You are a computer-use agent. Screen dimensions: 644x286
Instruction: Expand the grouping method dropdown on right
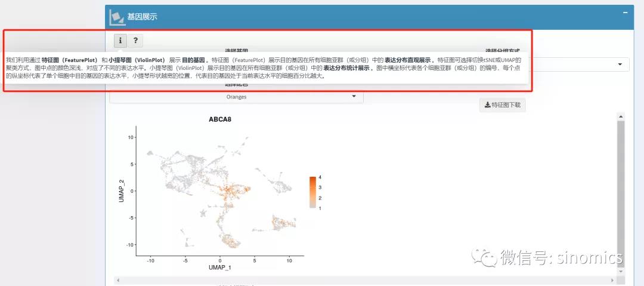[620, 64]
